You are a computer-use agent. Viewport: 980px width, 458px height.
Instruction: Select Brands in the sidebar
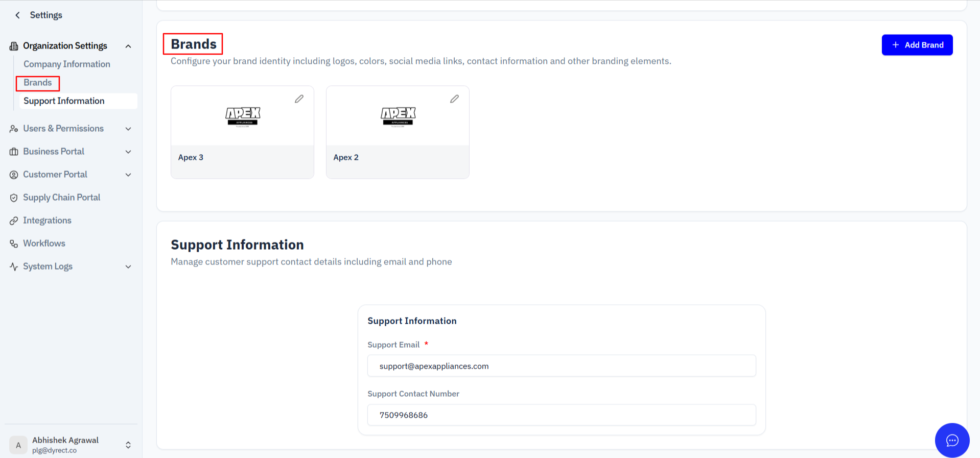tap(38, 83)
